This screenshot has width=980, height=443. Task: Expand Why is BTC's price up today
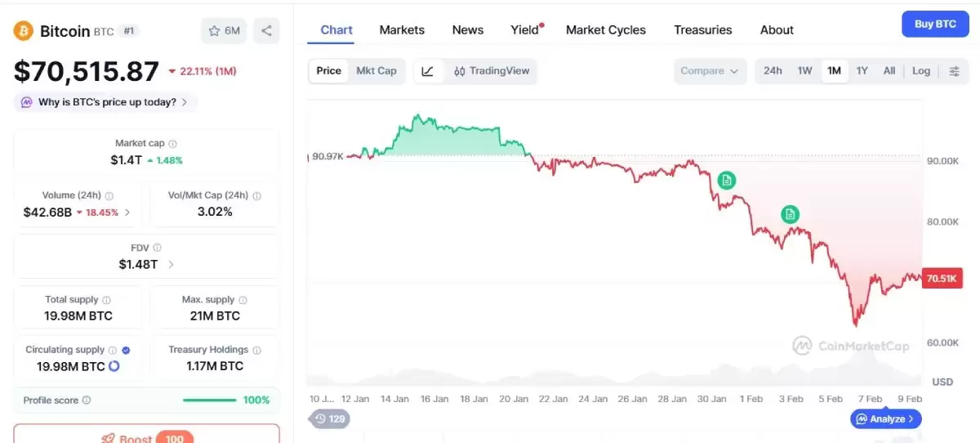pyautogui.click(x=106, y=102)
